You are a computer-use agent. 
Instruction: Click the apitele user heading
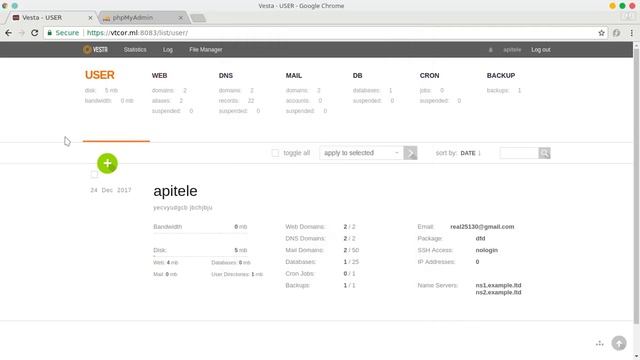(x=175, y=191)
